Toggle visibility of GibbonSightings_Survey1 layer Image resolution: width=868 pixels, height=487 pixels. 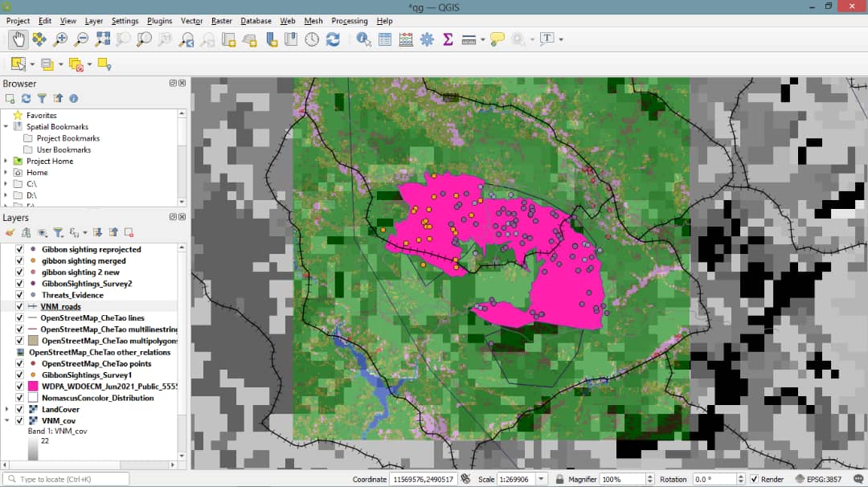[19, 374]
